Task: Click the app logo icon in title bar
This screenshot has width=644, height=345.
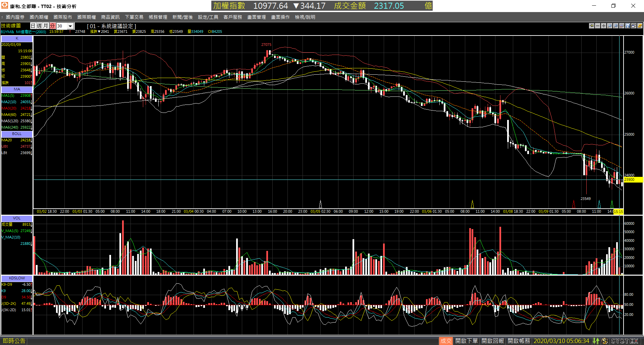Action: coord(4,6)
